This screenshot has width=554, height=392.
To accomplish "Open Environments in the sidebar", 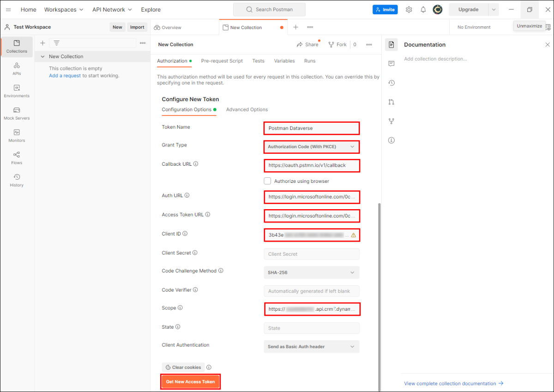I will [x=17, y=91].
